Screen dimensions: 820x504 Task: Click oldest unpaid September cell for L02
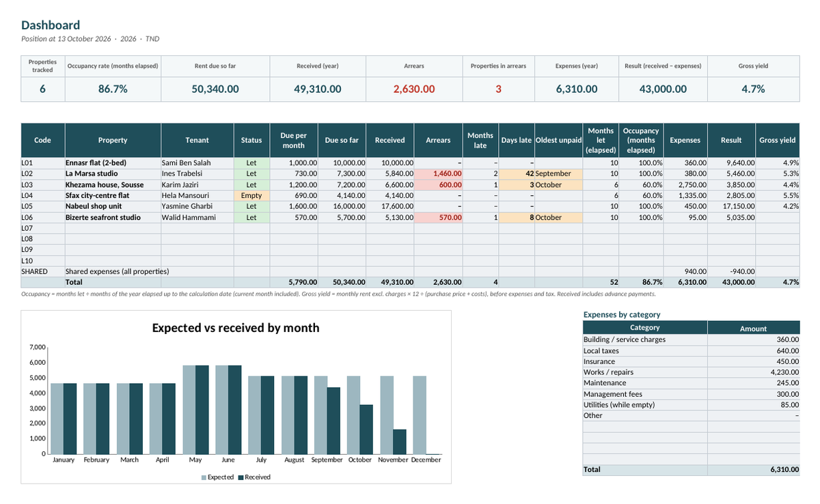pos(558,174)
